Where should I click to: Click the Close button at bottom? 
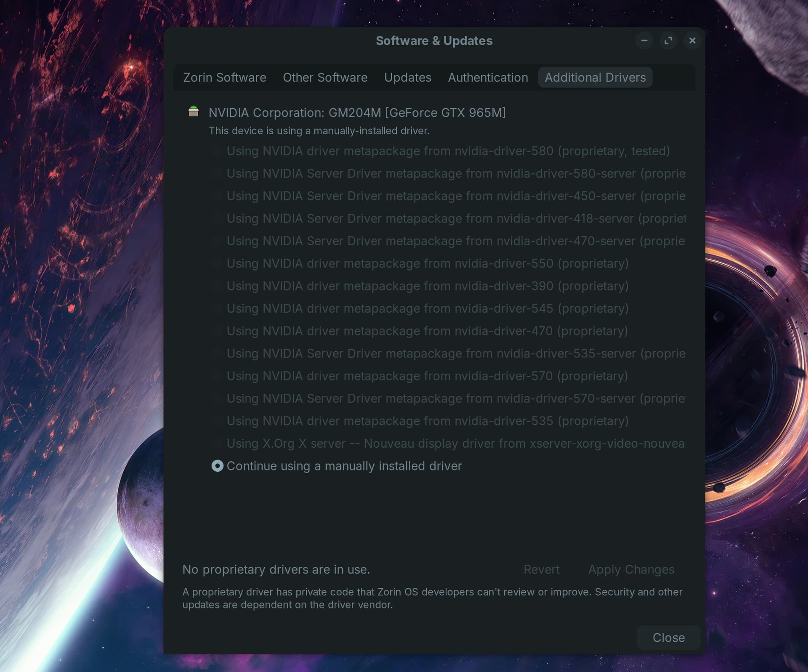pos(668,637)
